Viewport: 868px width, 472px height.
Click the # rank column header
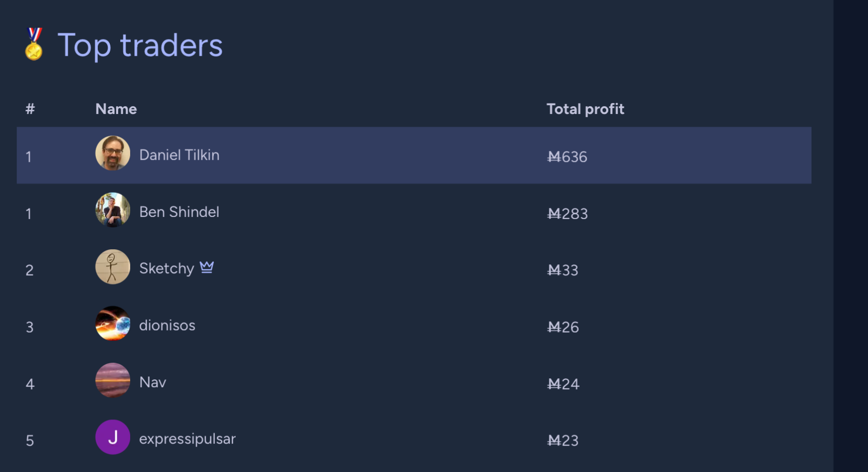(x=30, y=109)
